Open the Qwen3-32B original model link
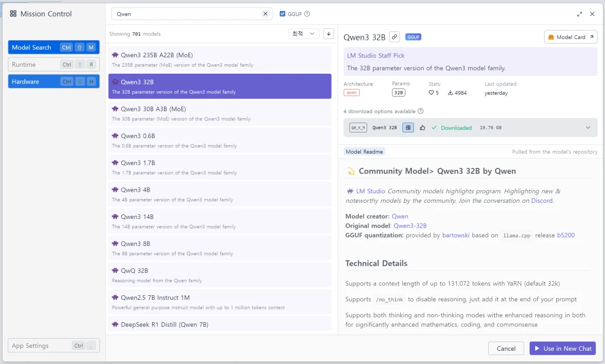 (x=410, y=226)
